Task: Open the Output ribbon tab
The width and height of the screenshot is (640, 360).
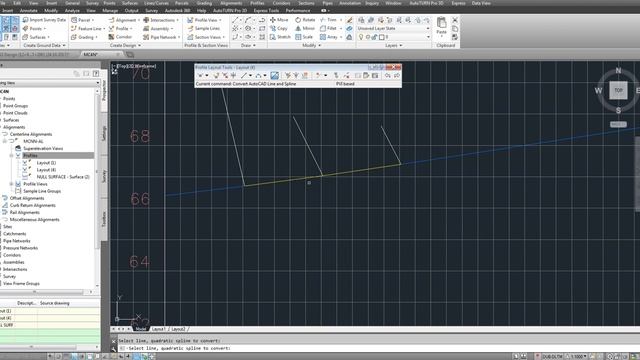Action: pos(131,11)
